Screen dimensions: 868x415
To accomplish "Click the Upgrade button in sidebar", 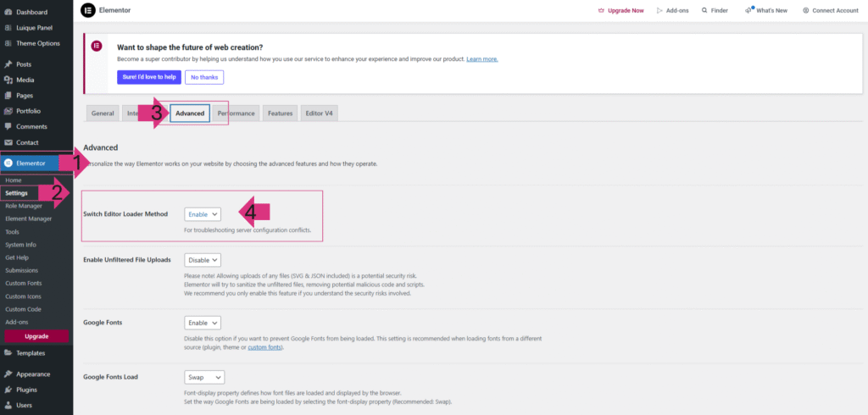I will [36, 336].
